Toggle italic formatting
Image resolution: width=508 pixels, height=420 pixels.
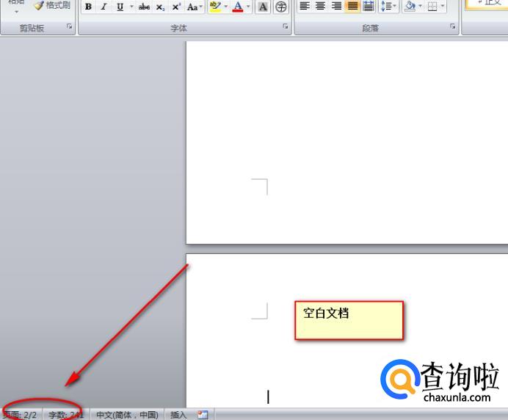point(104,7)
